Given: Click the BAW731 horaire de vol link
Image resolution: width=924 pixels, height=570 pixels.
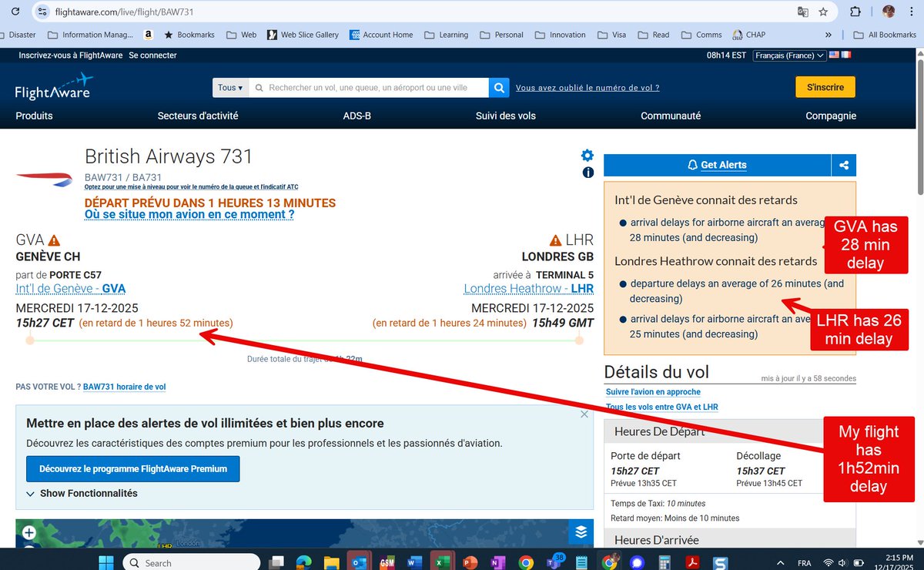Looking at the screenshot, I should [124, 387].
